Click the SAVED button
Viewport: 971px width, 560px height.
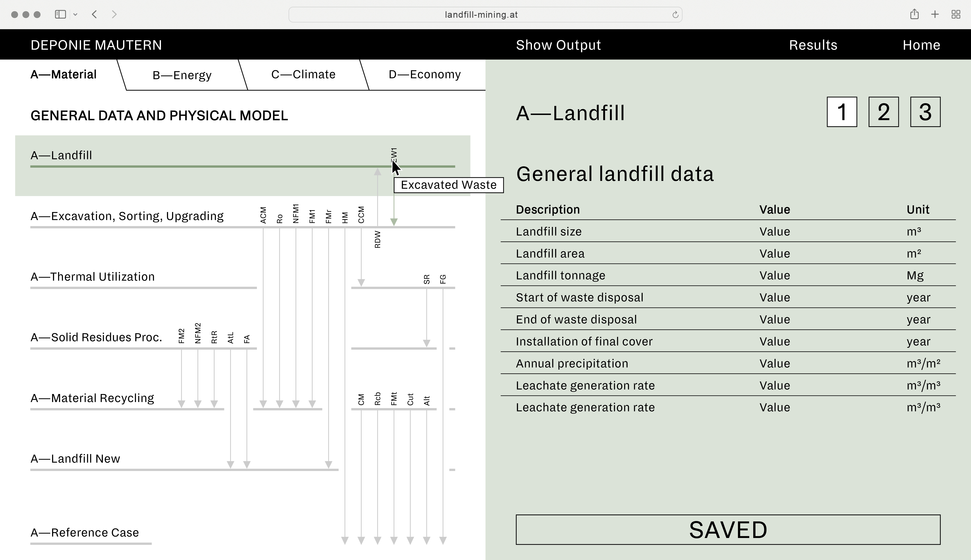point(728,530)
